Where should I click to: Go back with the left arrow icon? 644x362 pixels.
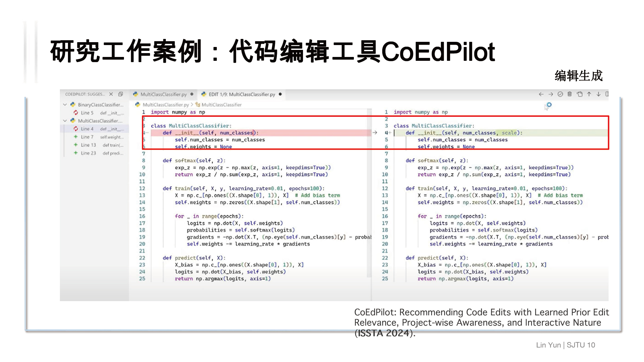pos(541,94)
